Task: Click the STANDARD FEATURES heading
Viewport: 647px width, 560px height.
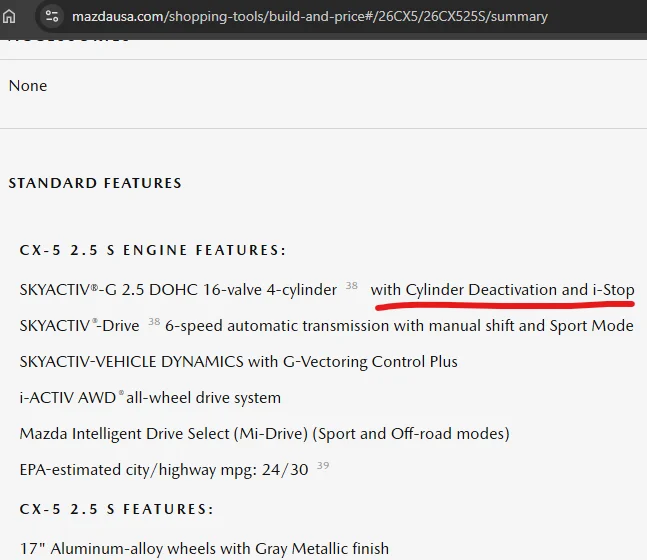Action: [x=95, y=183]
